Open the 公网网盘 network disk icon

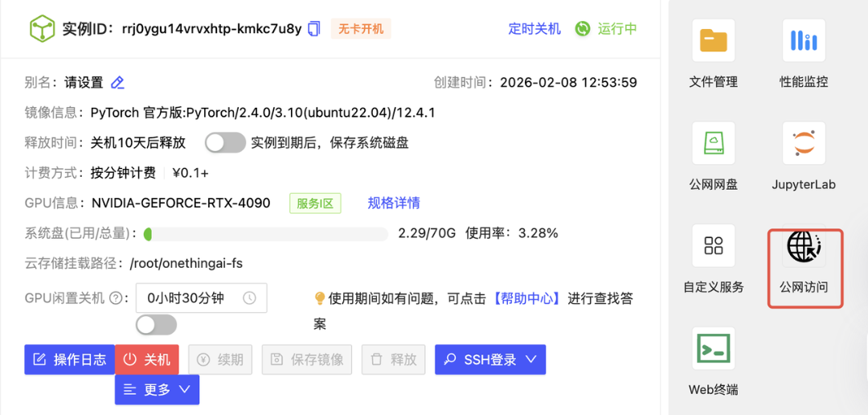point(713,144)
